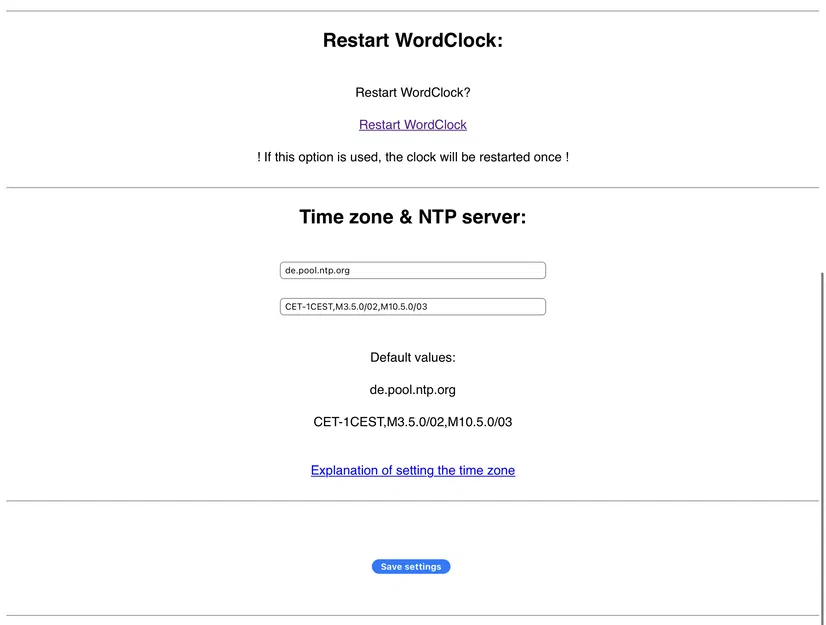Screen dimensions: 826x625
Task: Open the explanation of setting the time zone
Action: click(412, 470)
